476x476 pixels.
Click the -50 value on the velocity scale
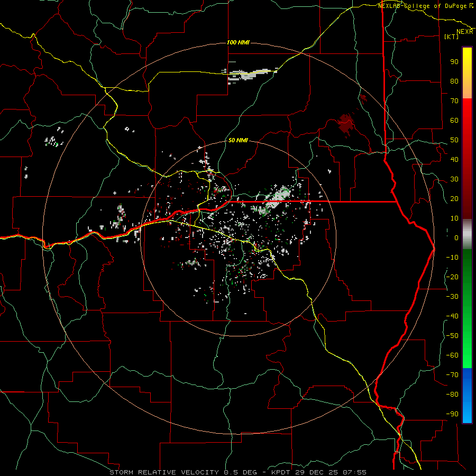(x=452, y=336)
